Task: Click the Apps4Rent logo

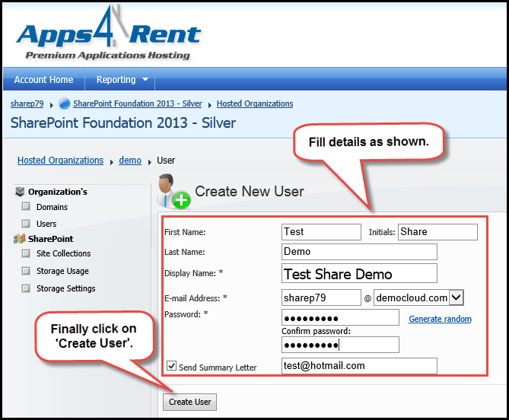Action: [109, 33]
